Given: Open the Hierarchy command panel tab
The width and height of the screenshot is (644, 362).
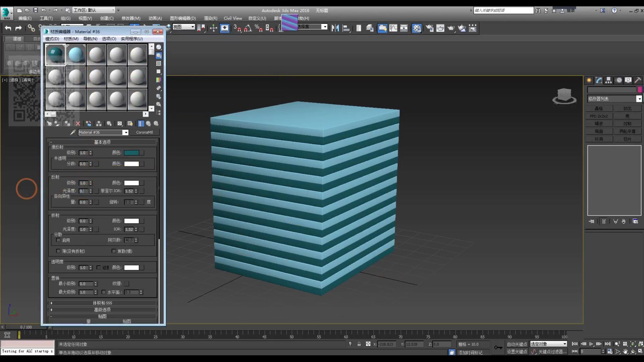Looking at the screenshot, I should coord(608,80).
